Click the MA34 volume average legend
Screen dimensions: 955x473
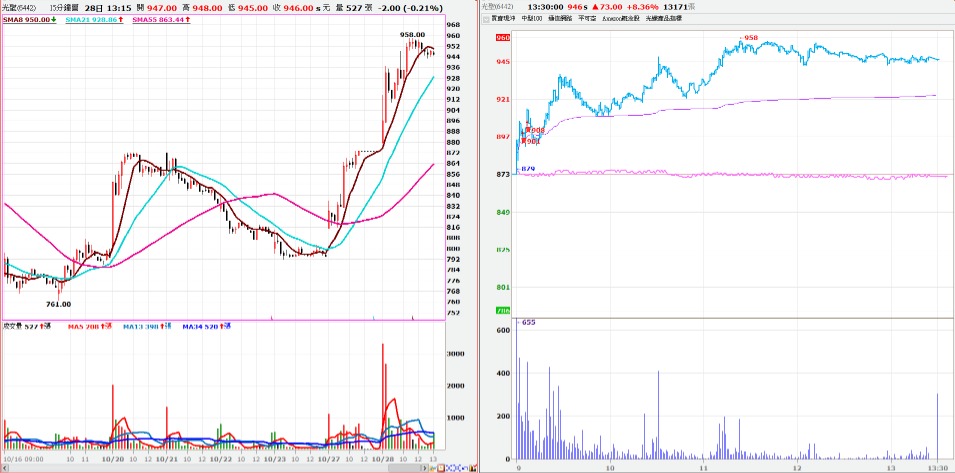coord(200,326)
